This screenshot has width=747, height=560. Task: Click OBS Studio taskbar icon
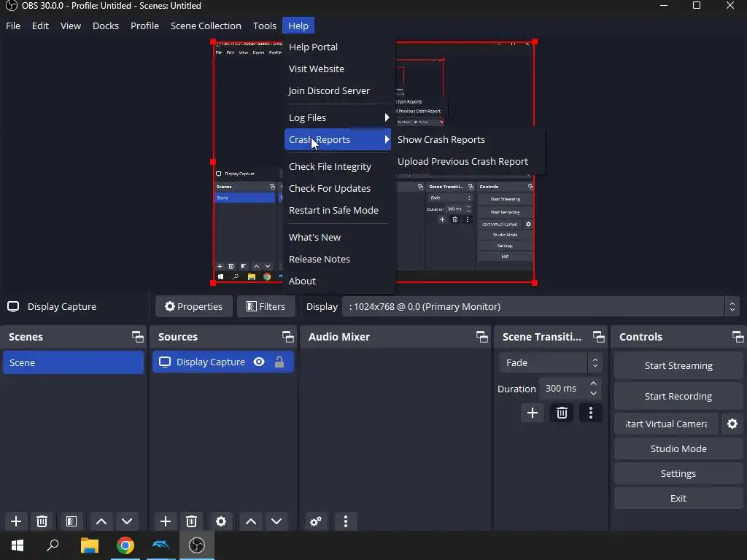(x=197, y=545)
